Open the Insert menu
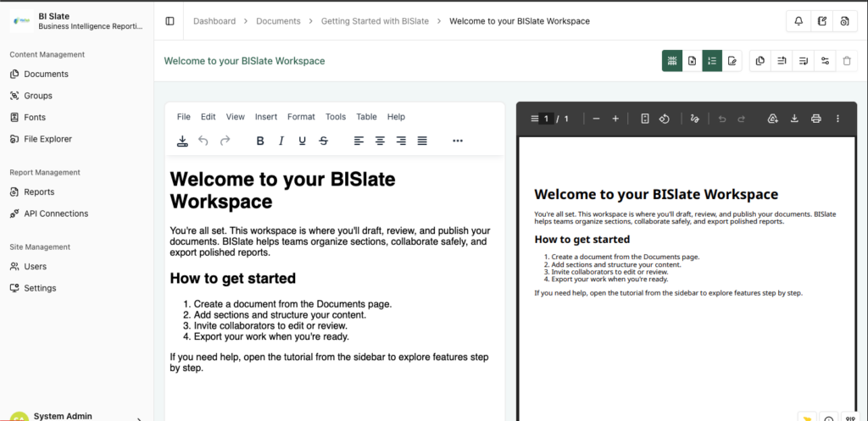This screenshot has height=421, width=868. [x=266, y=117]
